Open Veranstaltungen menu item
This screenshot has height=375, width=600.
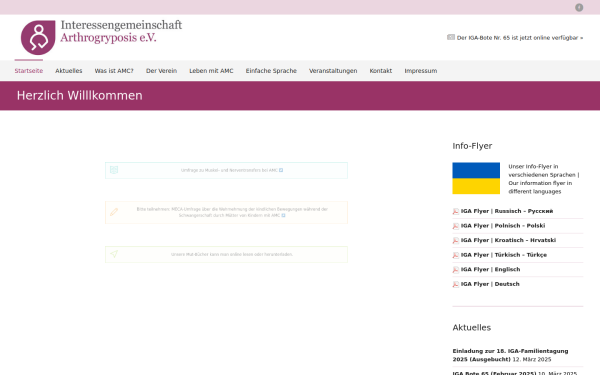tap(333, 71)
